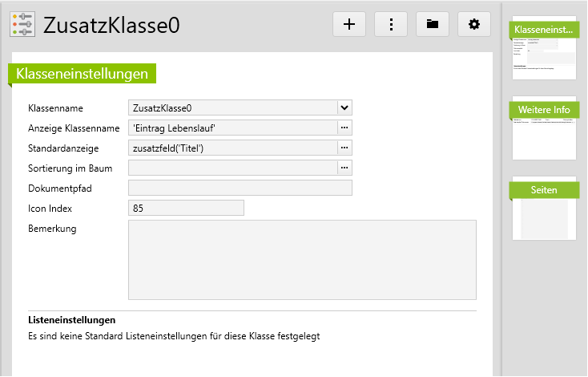This screenshot has height=377, width=588.
Task: Open the three-dot vertical menu
Action: point(391,25)
